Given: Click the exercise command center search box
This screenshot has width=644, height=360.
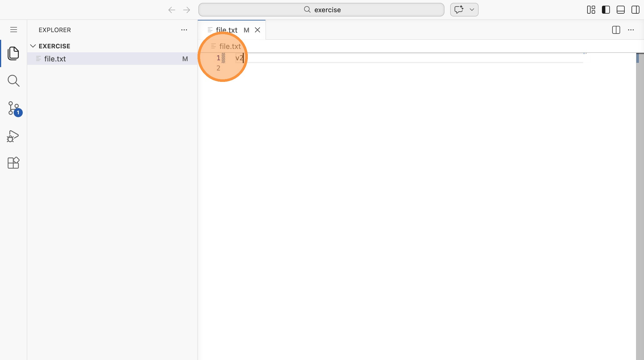Looking at the screenshot, I should pyautogui.click(x=321, y=10).
